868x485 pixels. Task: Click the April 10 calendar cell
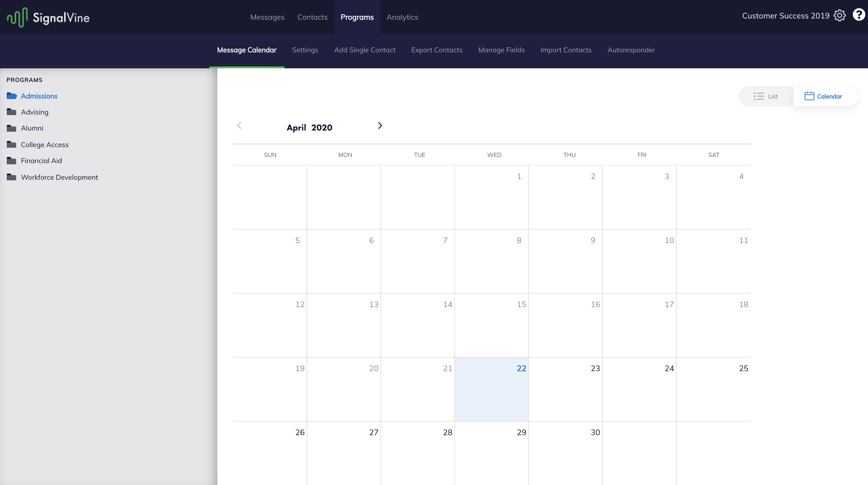click(639, 261)
